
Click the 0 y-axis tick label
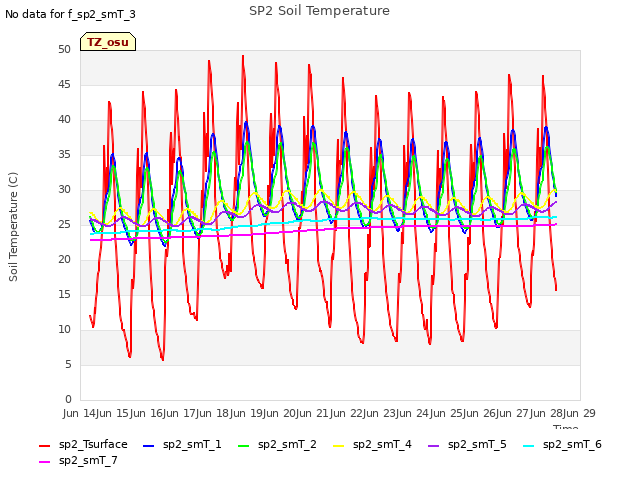pos(68,399)
